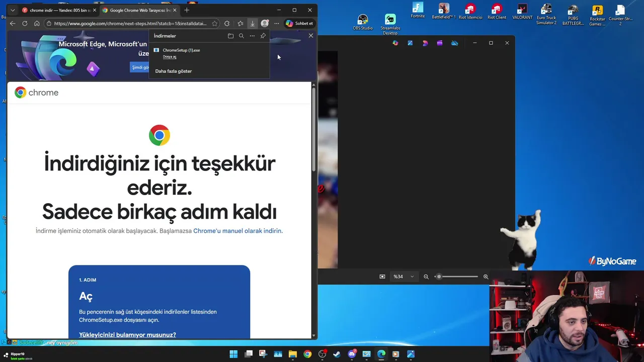Add page to favorites with star icon
The height and width of the screenshot is (362, 644).
coord(215,23)
